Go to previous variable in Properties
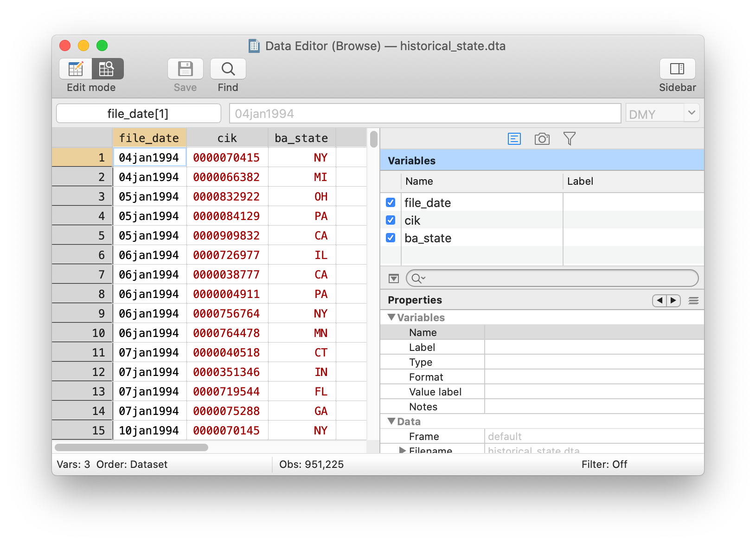Image resolution: width=756 pixels, height=544 pixels. point(659,300)
